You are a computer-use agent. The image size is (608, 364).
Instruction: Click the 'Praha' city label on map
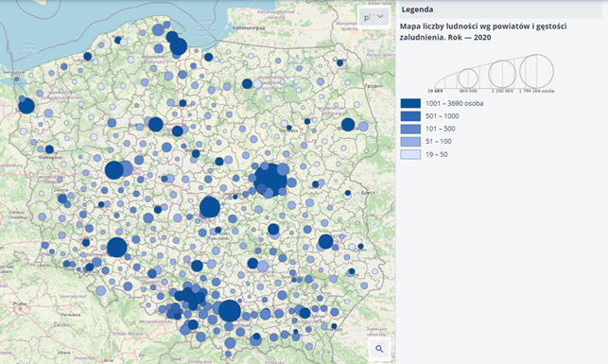point(19,303)
